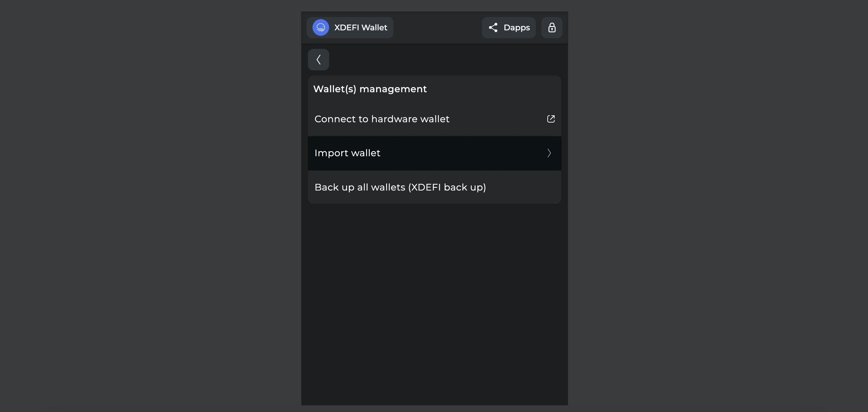Image resolution: width=868 pixels, height=412 pixels.
Task: Click the Wallet(s) management heading
Action: (x=370, y=89)
